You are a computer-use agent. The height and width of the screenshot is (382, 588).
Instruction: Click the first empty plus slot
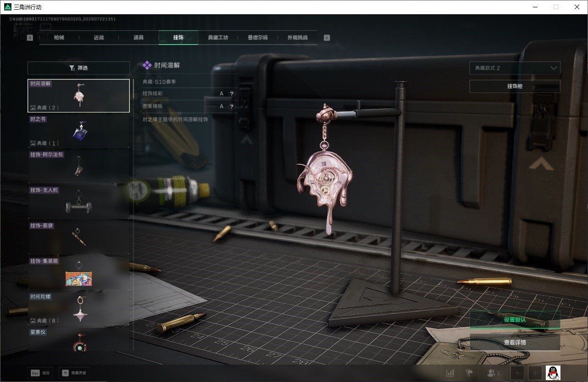click(x=517, y=373)
